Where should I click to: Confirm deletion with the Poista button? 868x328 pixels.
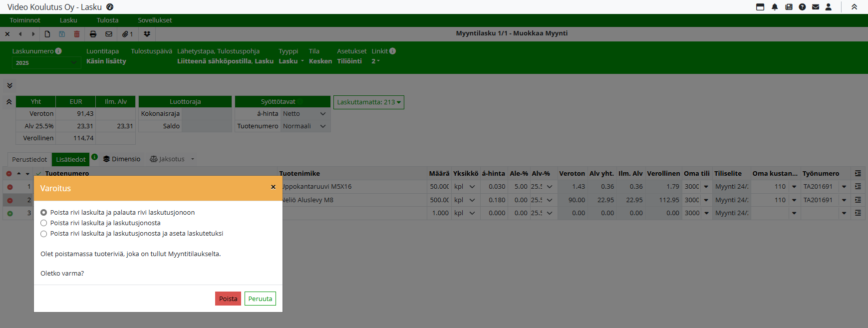228,299
